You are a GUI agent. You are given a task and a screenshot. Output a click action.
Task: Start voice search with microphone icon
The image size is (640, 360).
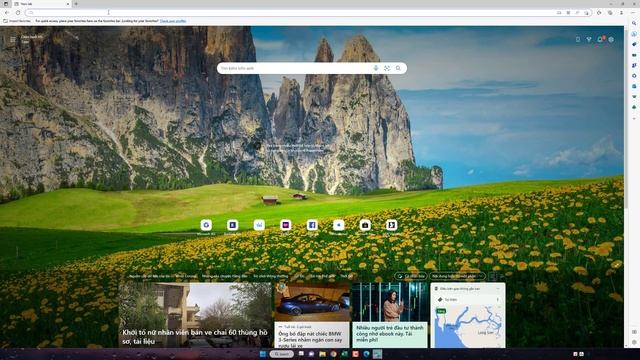(376, 68)
